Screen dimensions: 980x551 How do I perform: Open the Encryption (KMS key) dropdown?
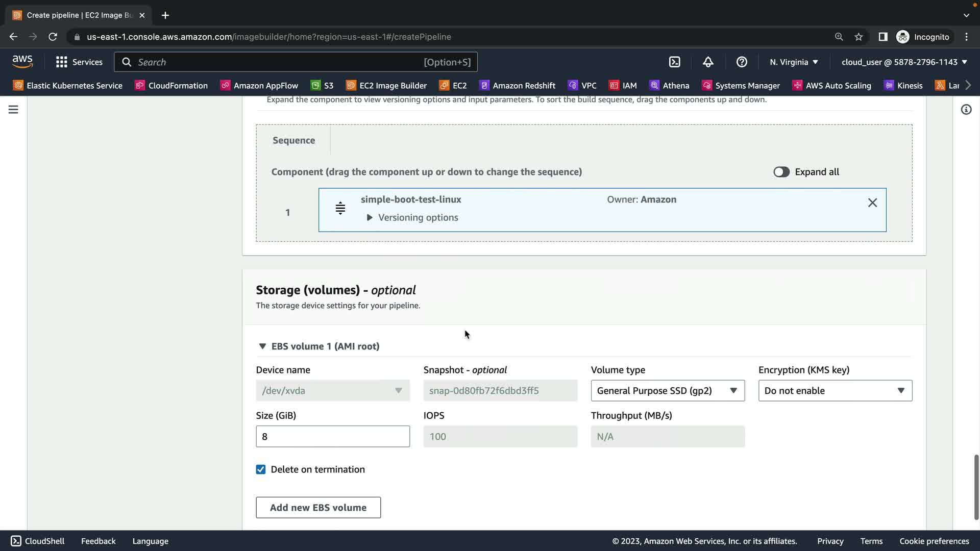(x=835, y=391)
